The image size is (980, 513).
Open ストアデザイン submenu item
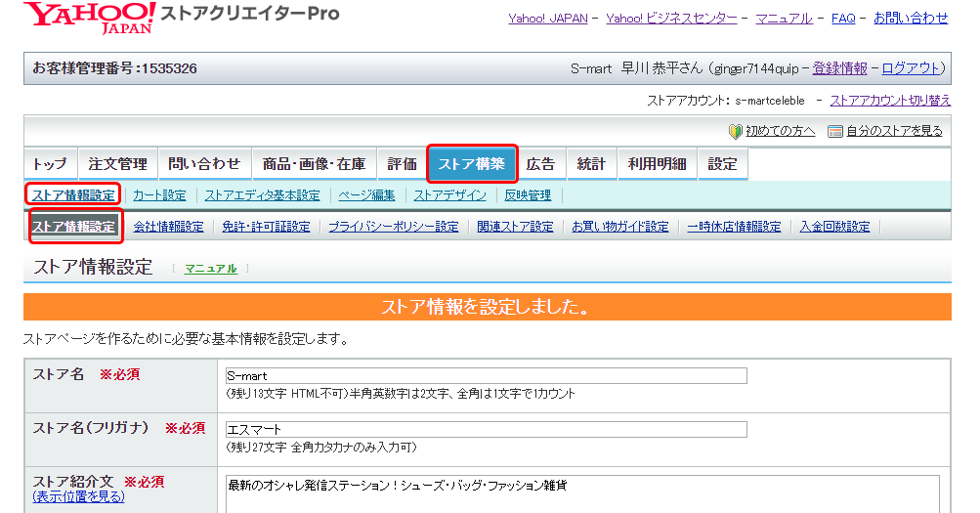tap(449, 195)
